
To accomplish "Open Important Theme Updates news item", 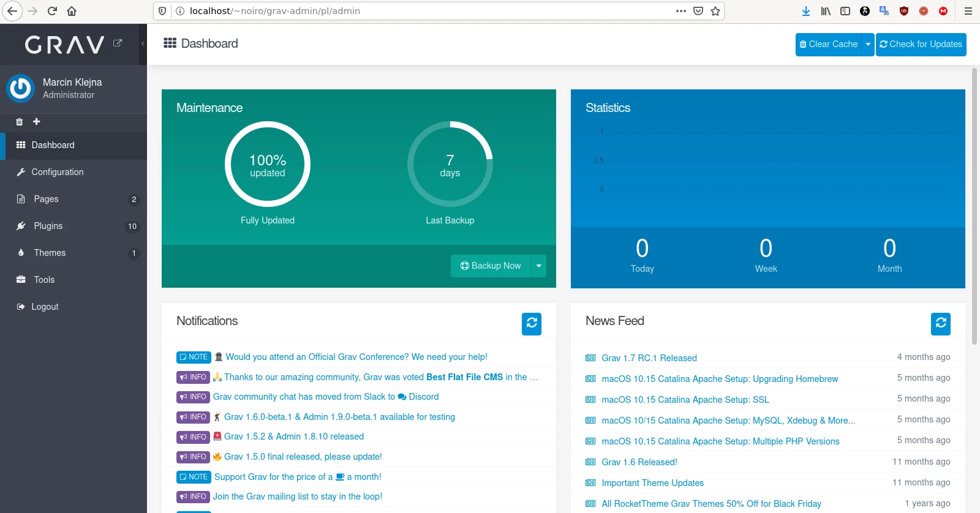I will click(x=653, y=483).
